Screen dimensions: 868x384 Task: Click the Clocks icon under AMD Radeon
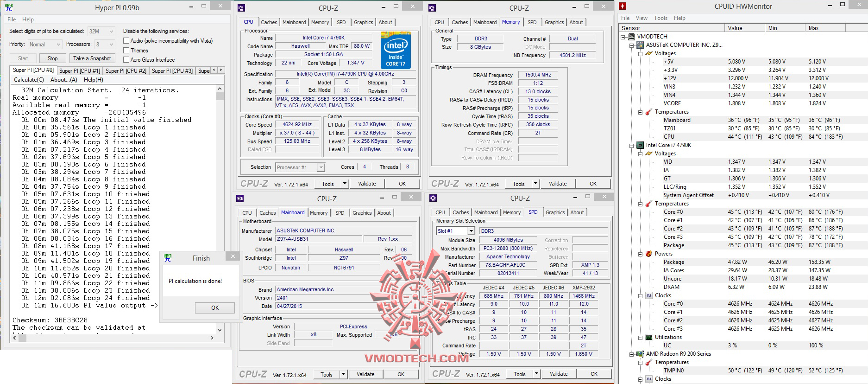[x=648, y=379]
